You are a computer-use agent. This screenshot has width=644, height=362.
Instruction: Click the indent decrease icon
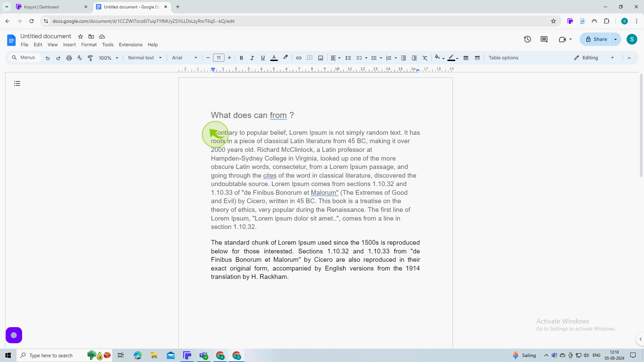pyautogui.click(x=404, y=58)
